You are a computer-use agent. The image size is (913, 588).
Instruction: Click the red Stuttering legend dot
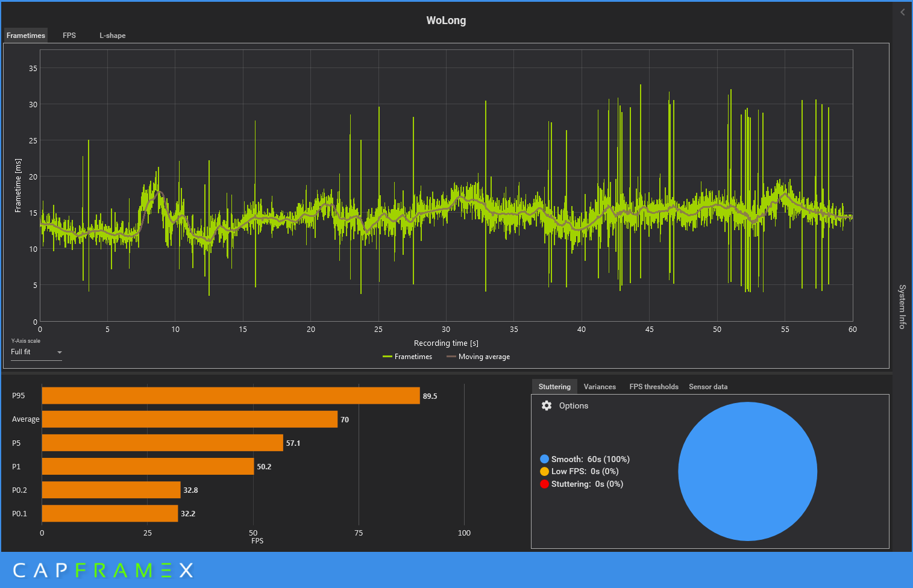click(545, 484)
